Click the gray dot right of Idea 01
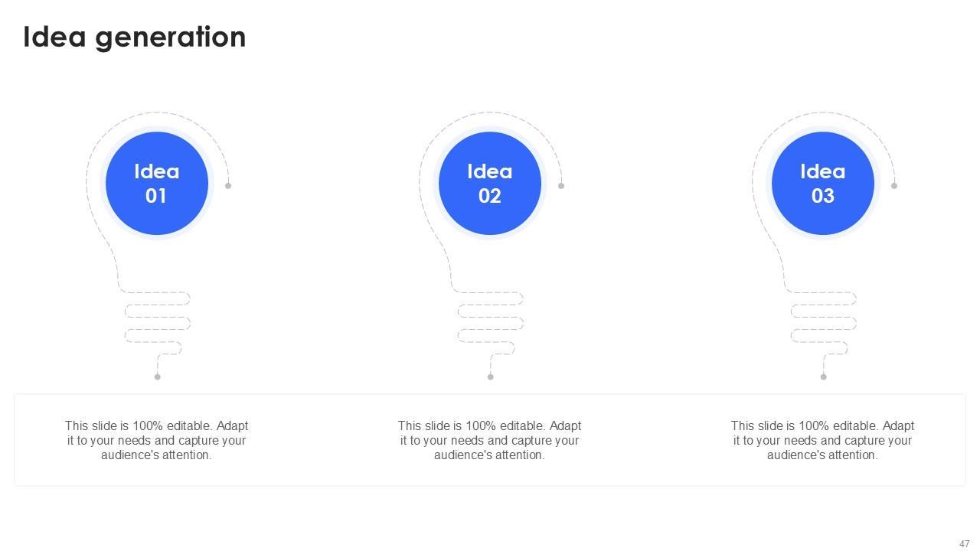980x551 pixels. tap(228, 185)
